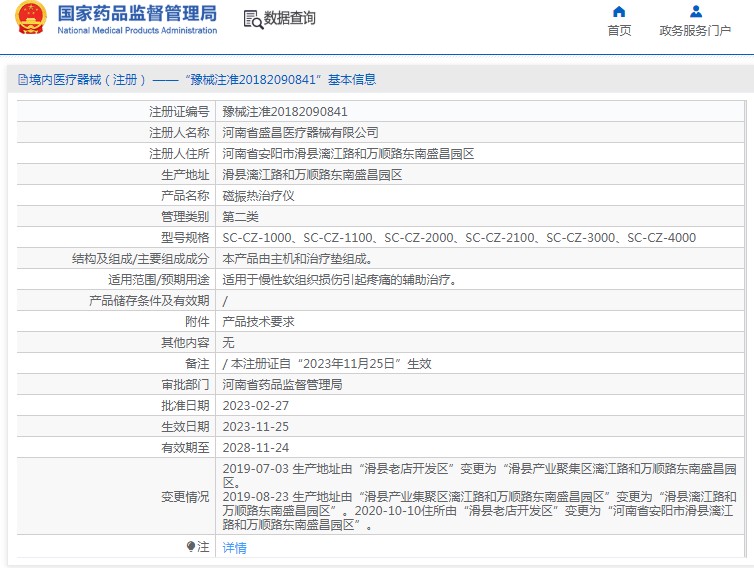Click the 备注 label
The image size is (754, 568).
pos(197,364)
